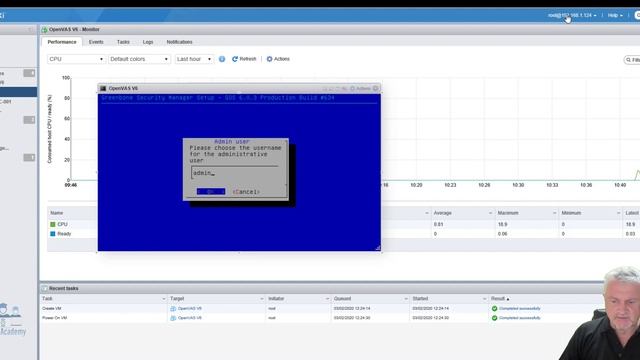Switch to the Performance tab

pos(62,42)
